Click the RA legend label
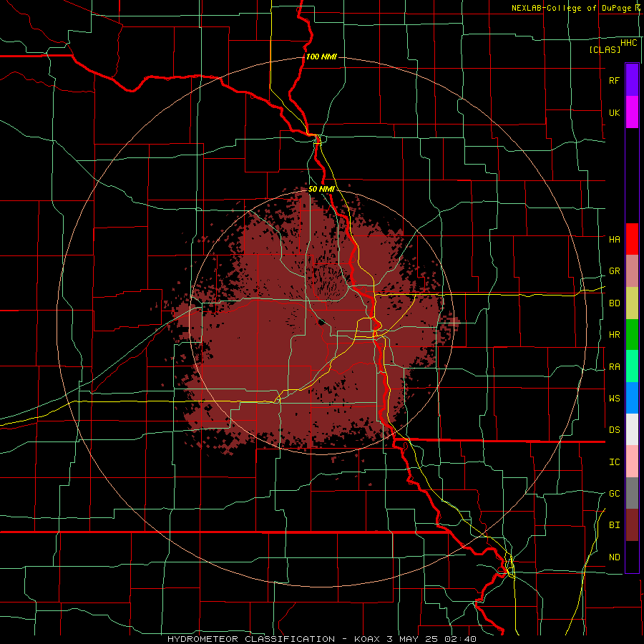Viewport: 644px width, 644px height. coord(614,367)
